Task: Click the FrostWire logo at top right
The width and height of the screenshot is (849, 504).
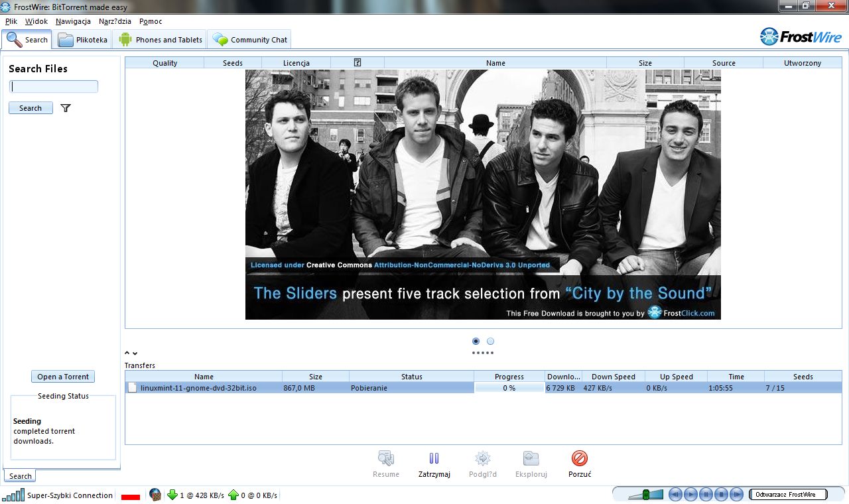Action: [x=801, y=36]
